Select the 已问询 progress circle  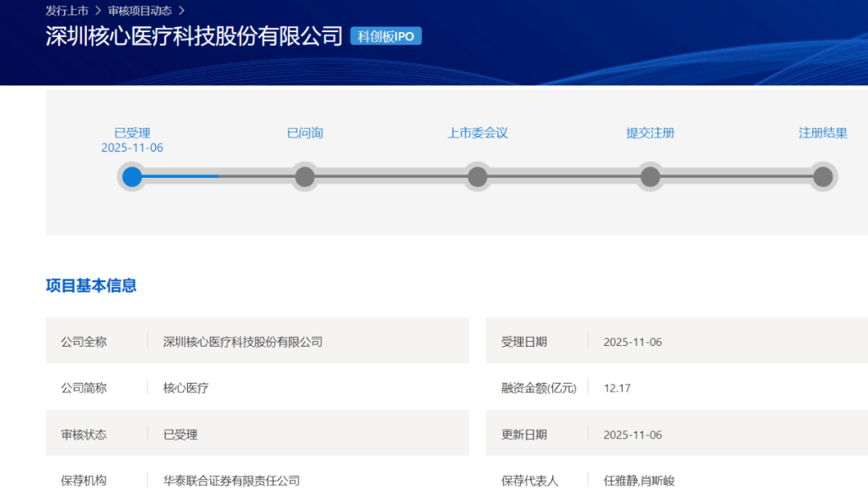(305, 177)
